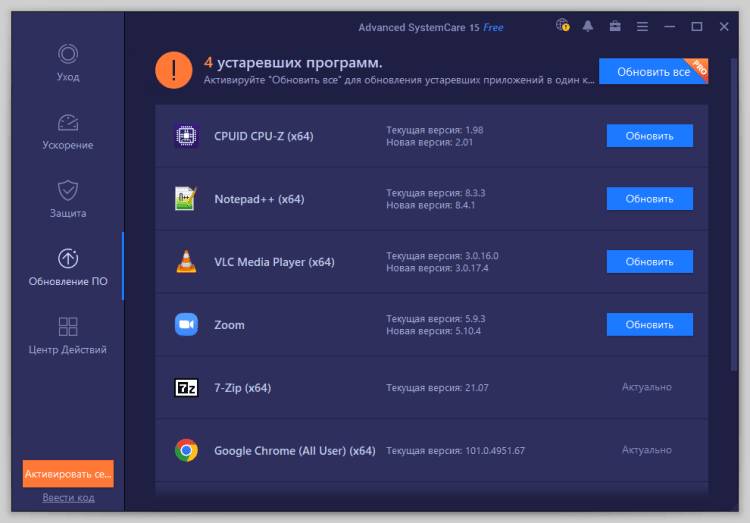Click the CPUID CPU-Z program icon
750x523 pixels.
[x=186, y=136]
